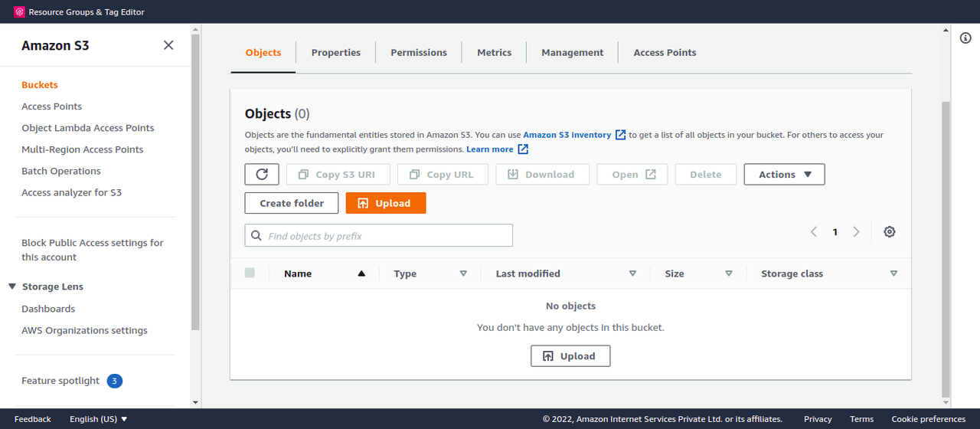Click the orange Upload button

tap(386, 203)
